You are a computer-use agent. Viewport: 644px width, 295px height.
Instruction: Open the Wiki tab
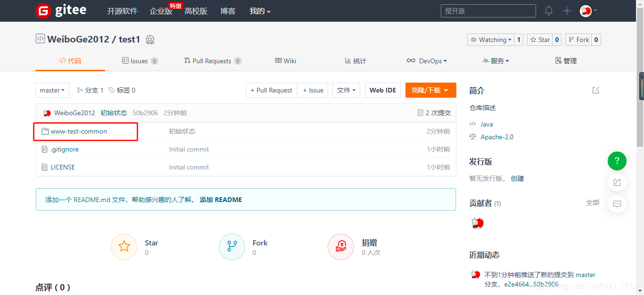(286, 61)
